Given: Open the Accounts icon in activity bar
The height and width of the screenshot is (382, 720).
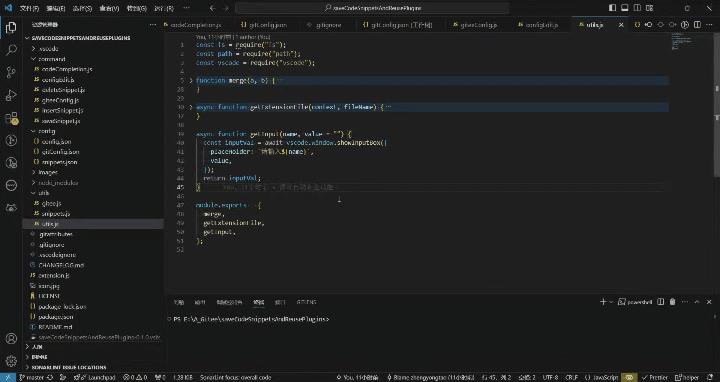Looking at the screenshot, I should tap(11, 338).
